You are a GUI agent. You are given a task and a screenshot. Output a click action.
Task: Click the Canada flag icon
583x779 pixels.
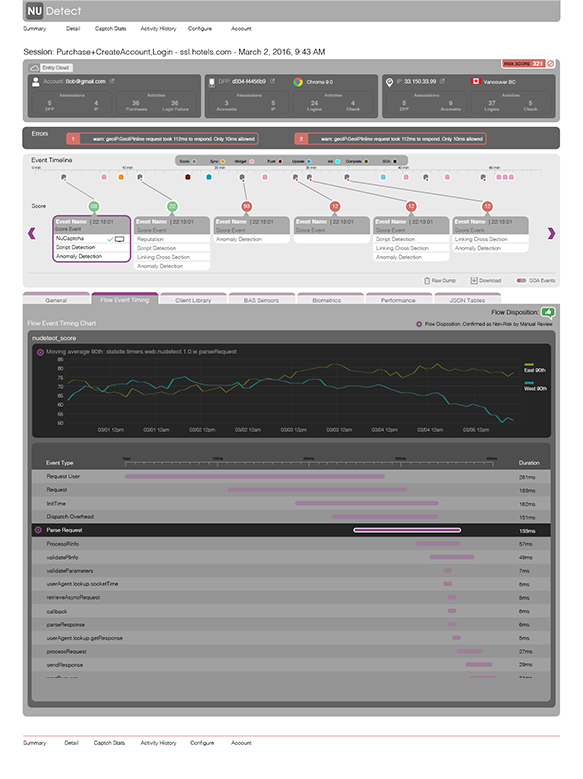point(476,81)
